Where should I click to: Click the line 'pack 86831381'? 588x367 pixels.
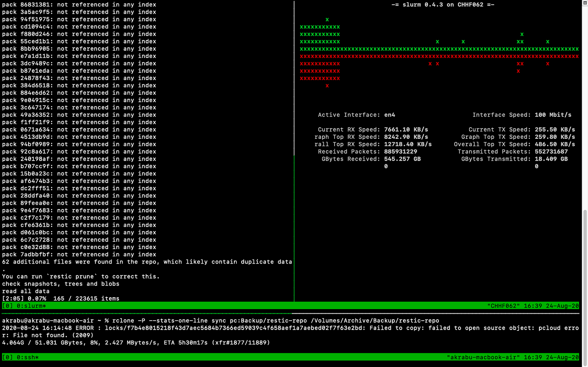[79, 5]
